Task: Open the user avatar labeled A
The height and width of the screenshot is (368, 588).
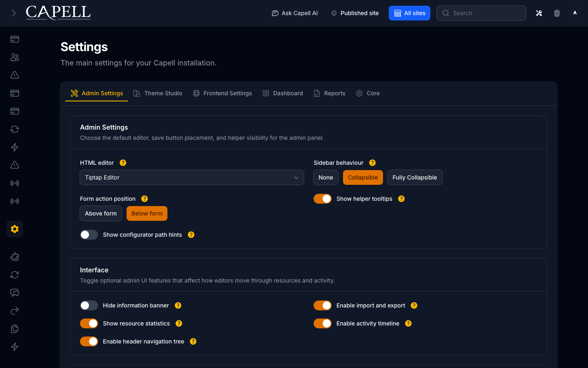Action: click(575, 13)
